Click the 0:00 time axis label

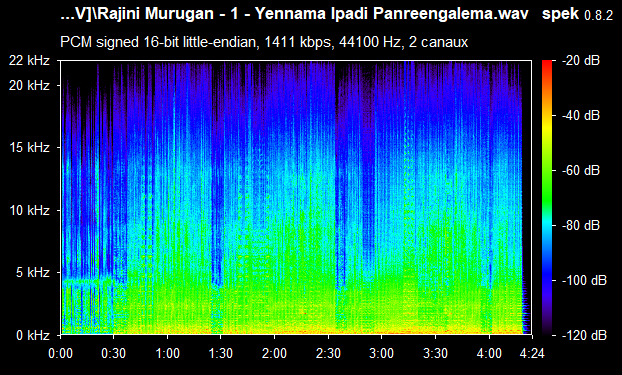[x=60, y=353]
